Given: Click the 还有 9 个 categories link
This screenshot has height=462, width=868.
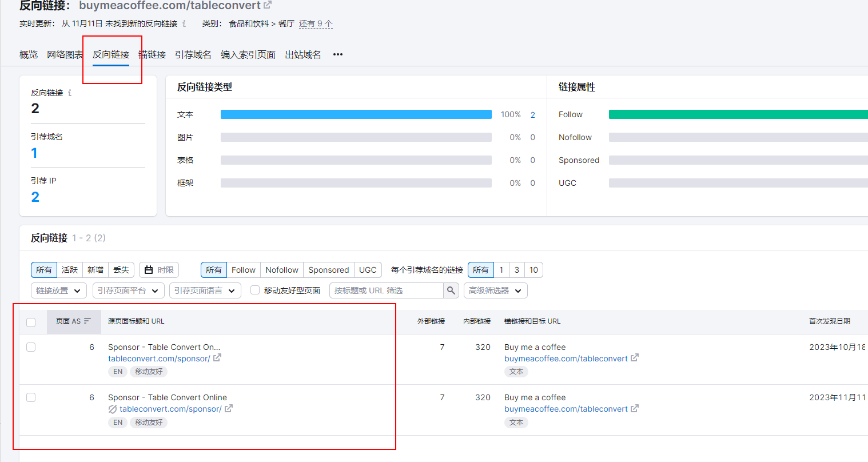Looking at the screenshot, I should pyautogui.click(x=316, y=24).
